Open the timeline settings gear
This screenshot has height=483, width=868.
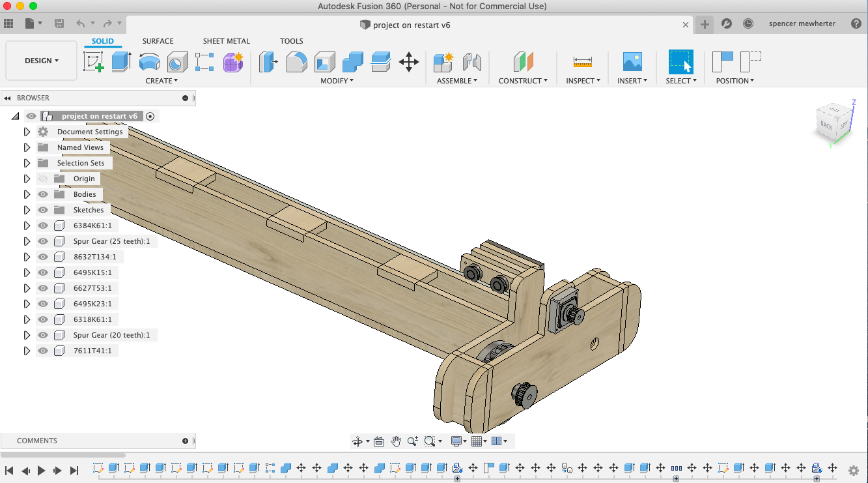854,470
